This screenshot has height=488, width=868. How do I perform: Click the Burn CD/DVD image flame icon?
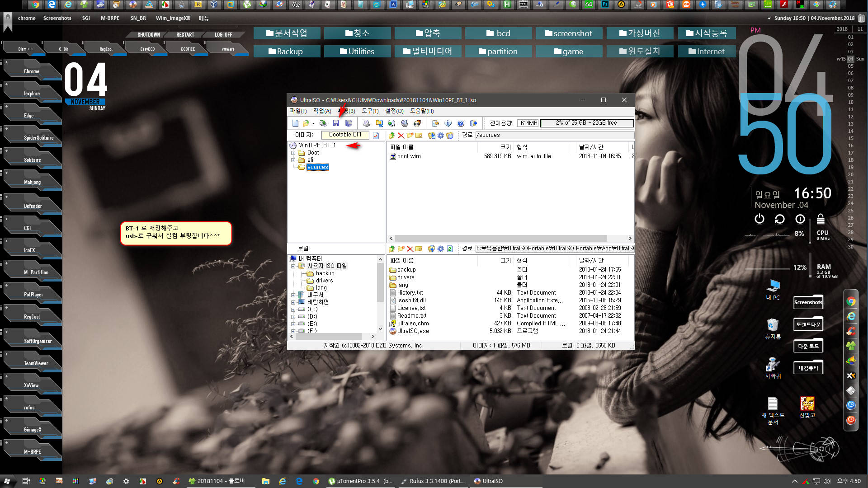417,123
